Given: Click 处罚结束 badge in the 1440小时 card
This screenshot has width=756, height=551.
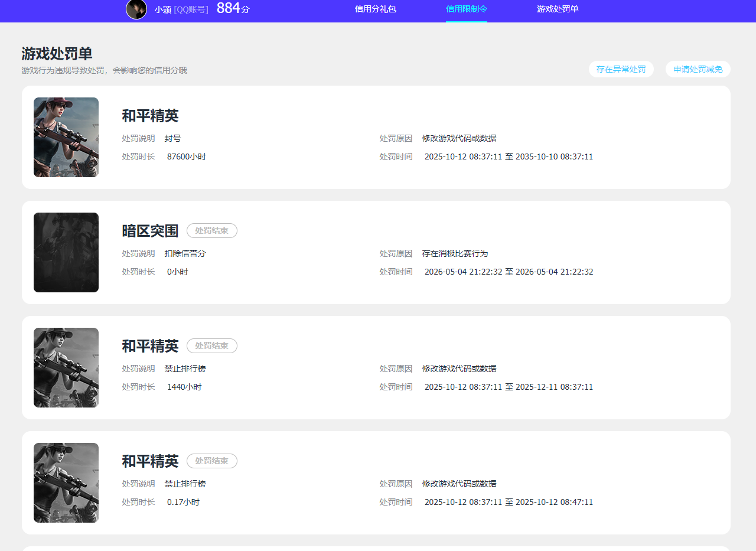Looking at the screenshot, I should (x=212, y=346).
